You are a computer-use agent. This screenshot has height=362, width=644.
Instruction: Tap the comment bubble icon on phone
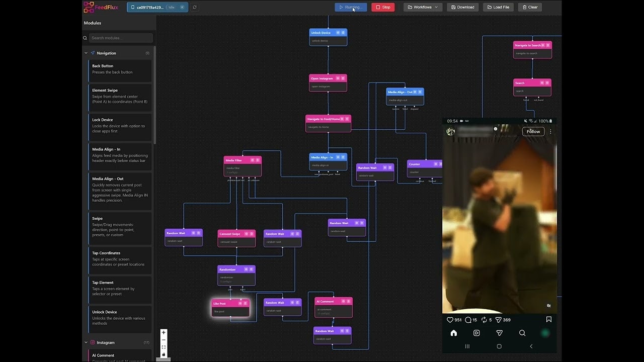coord(468,320)
